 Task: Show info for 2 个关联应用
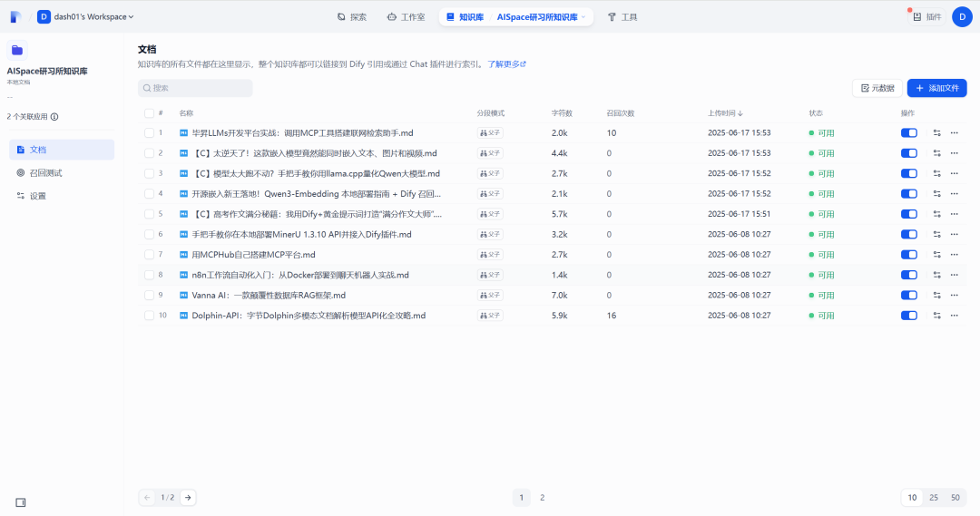[x=54, y=117]
